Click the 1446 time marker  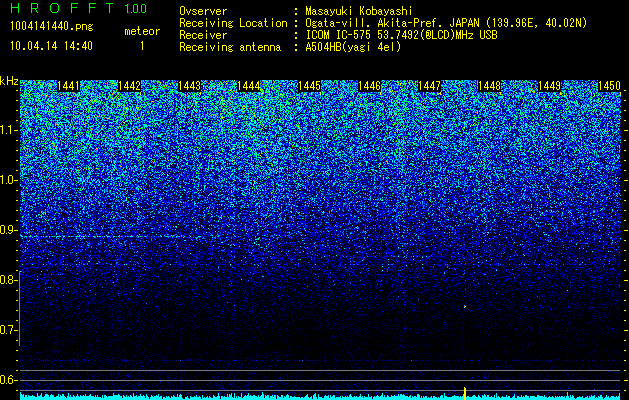click(x=369, y=86)
